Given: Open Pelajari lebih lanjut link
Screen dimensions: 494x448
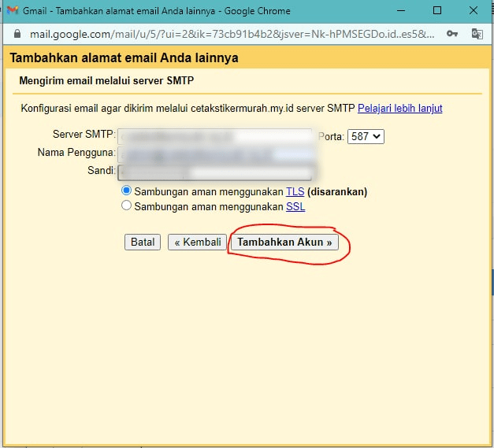Looking at the screenshot, I should click(x=399, y=109).
